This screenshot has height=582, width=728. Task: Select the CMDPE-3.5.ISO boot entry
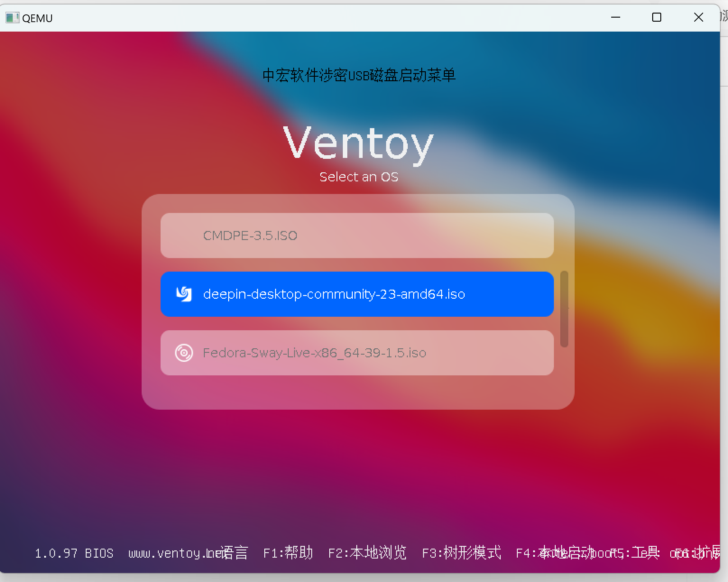coord(357,236)
